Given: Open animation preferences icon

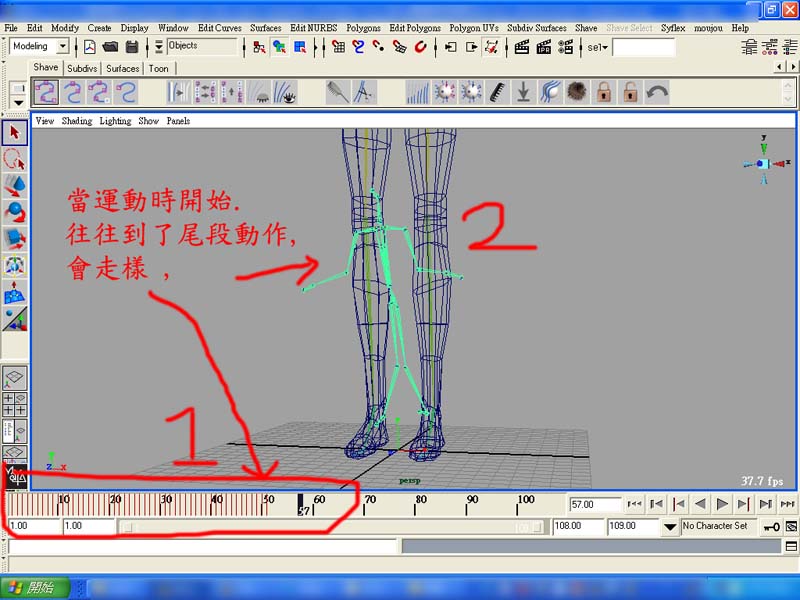Looking at the screenshot, I should [x=791, y=527].
